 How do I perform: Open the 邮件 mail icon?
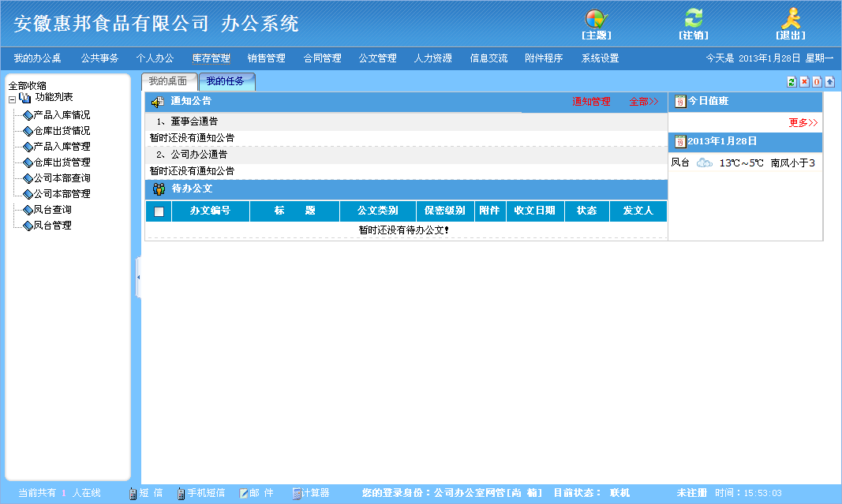256,492
